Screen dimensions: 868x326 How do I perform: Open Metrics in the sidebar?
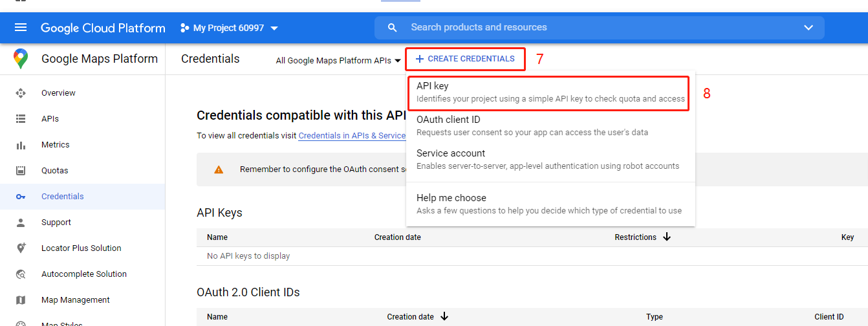pyautogui.click(x=56, y=145)
